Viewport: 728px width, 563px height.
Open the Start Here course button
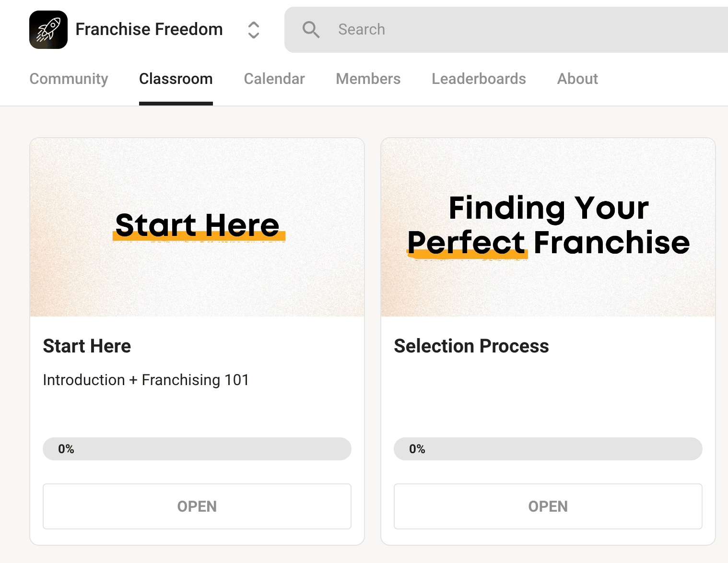[197, 506]
